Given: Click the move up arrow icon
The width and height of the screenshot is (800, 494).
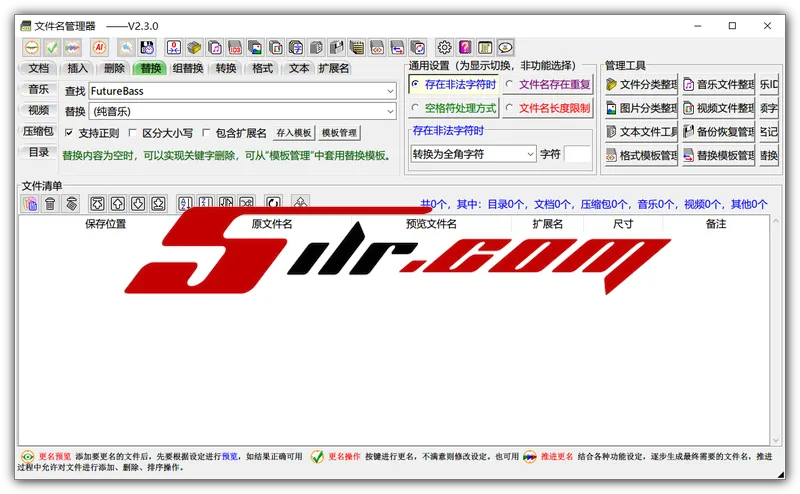Looking at the screenshot, I should coord(118,204).
